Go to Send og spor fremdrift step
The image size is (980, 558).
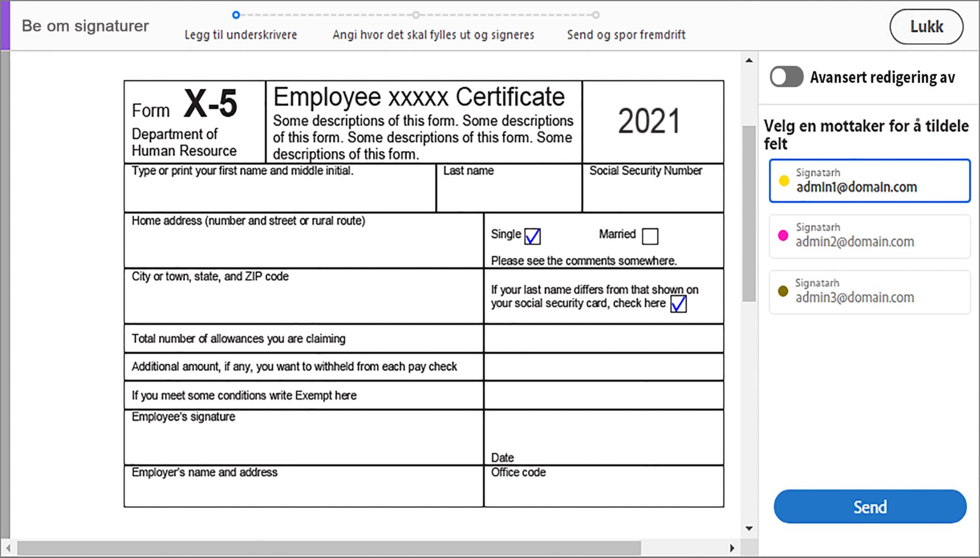coord(626,35)
